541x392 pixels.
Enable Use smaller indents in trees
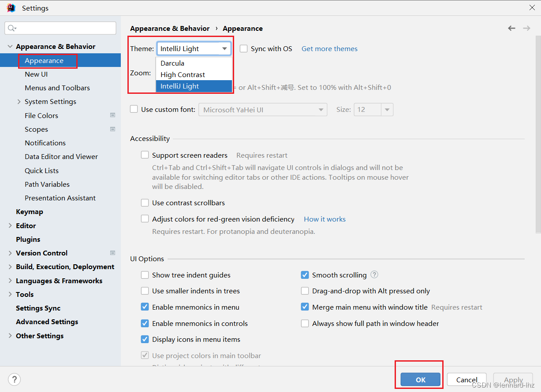[x=145, y=291]
